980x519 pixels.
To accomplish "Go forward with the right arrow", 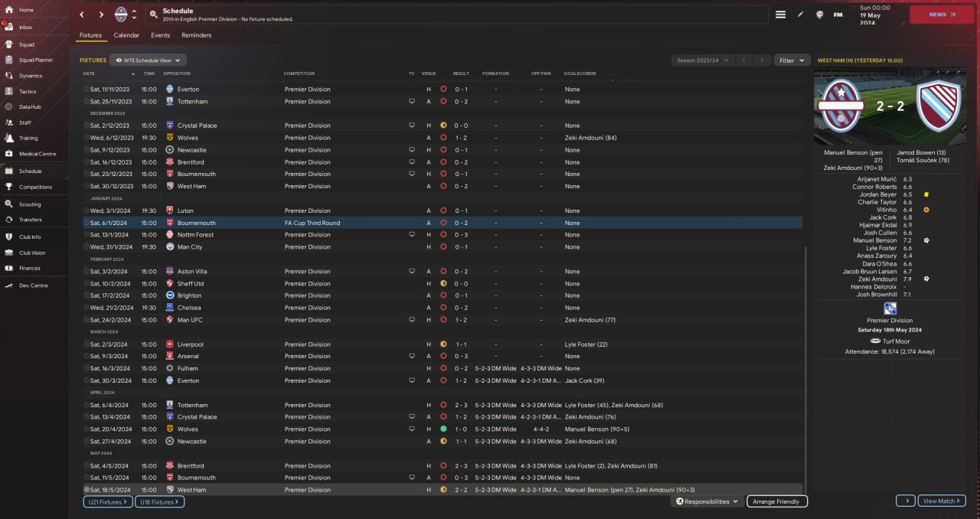I will tap(101, 15).
